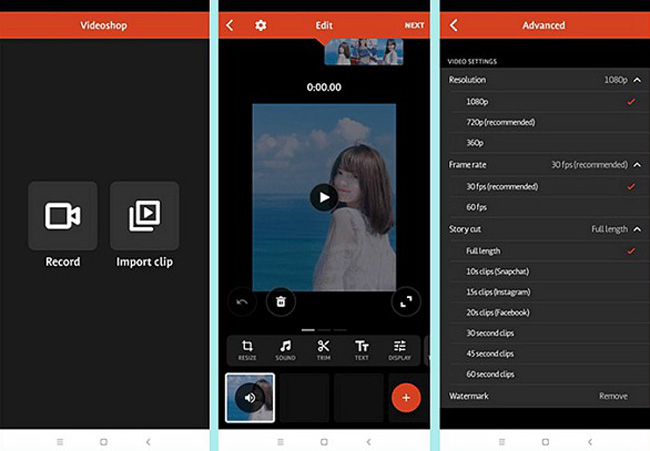Viewport: 650px width, 451px height.
Task: Collapse the Story cut section
Action: 637,229
